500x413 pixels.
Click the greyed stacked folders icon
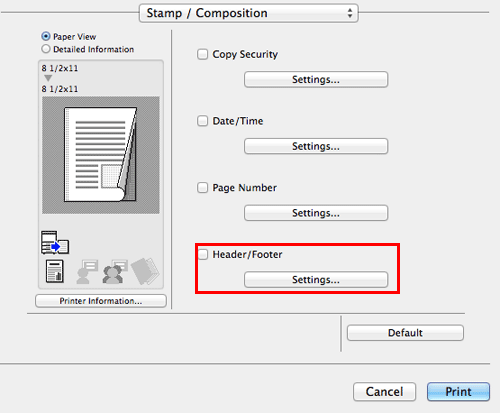145,271
